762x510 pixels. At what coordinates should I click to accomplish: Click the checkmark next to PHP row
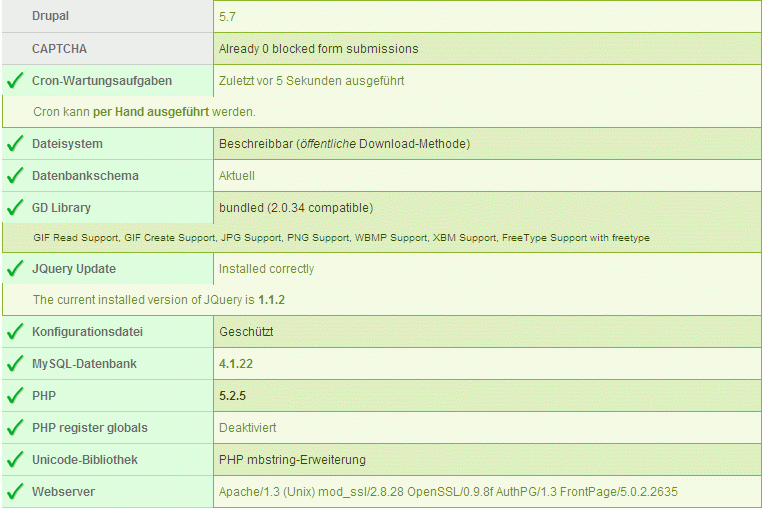point(16,396)
